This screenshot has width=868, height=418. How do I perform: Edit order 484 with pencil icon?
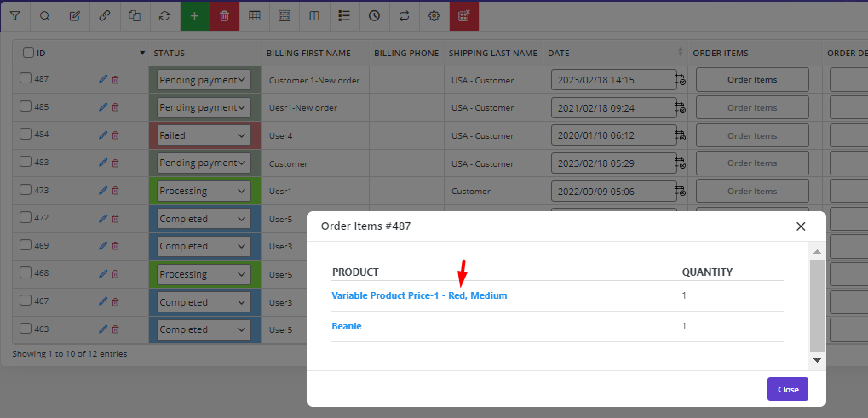click(x=102, y=135)
